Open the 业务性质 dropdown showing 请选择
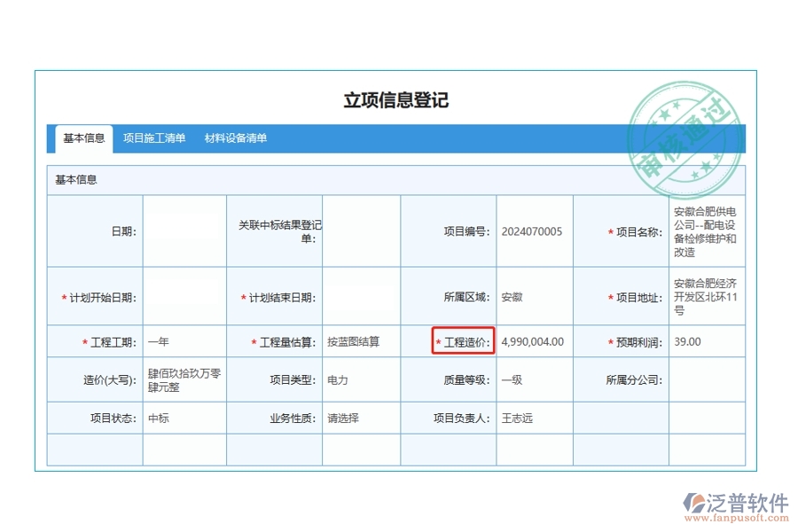 (x=360, y=417)
